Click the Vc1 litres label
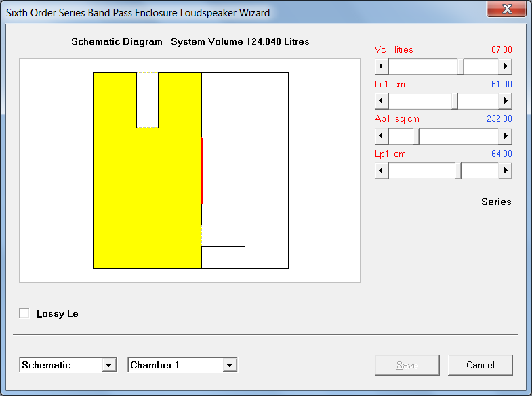This screenshot has height=396, width=532. click(x=394, y=49)
